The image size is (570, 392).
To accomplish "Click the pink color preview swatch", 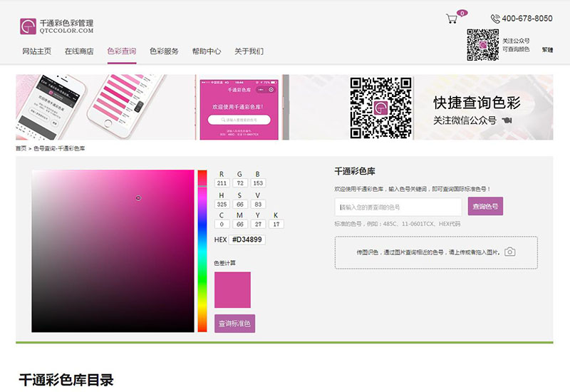I will pos(232,289).
